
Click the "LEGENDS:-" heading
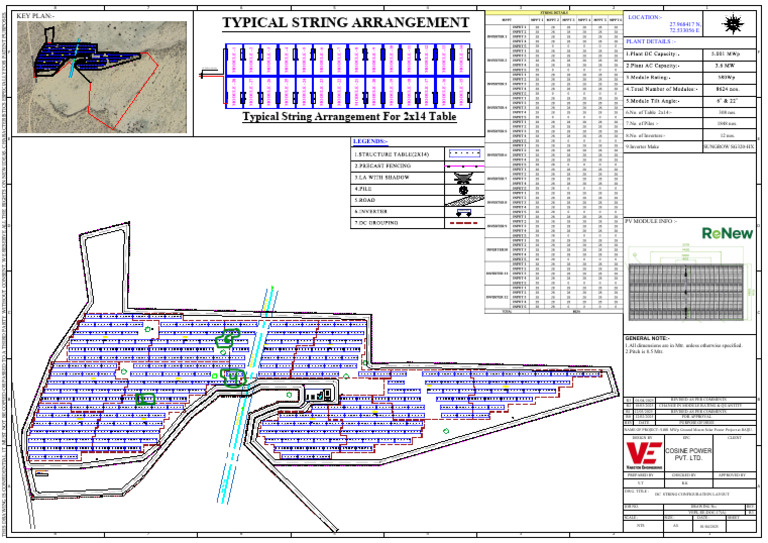tap(370, 142)
